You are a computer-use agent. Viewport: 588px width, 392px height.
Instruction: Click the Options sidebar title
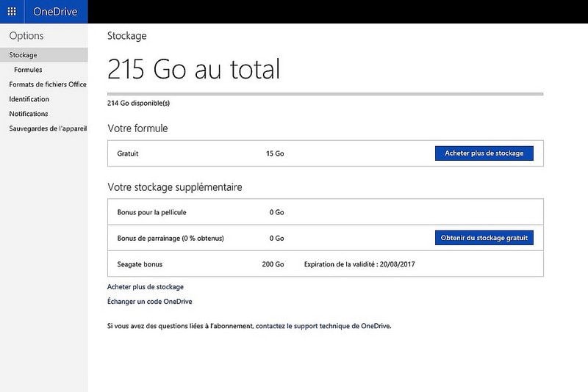(26, 36)
